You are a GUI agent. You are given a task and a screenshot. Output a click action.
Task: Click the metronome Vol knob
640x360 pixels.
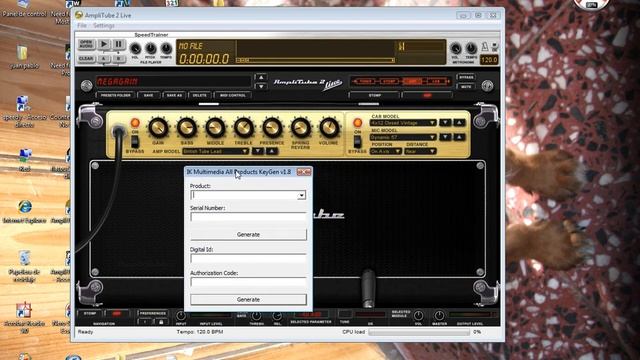click(456, 49)
